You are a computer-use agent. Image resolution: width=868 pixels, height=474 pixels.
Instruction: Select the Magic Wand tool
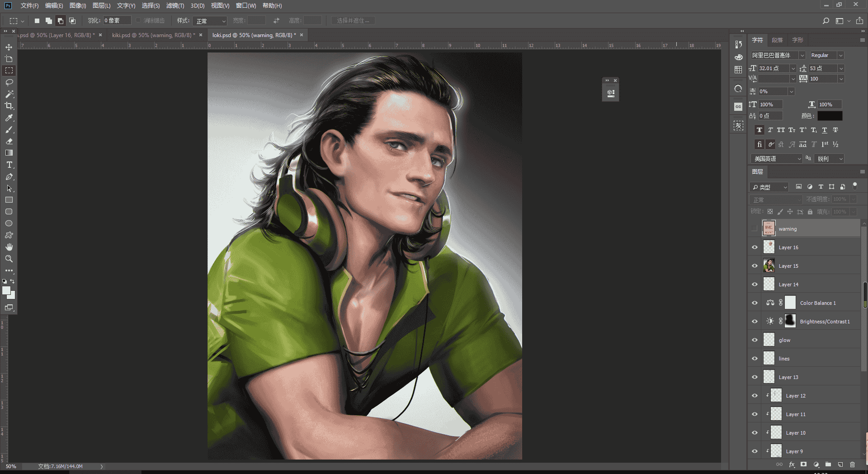(9, 94)
